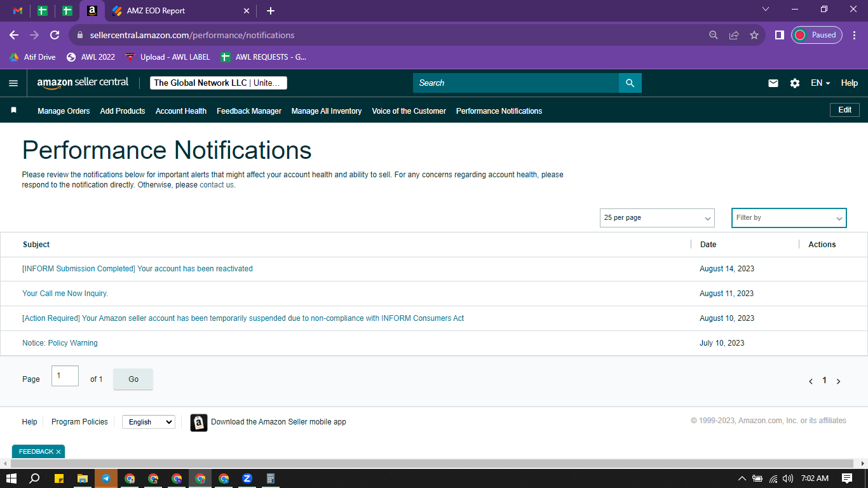Screen dimensions: 868x488
Task: Open the Filter by dropdown
Action: point(789,218)
